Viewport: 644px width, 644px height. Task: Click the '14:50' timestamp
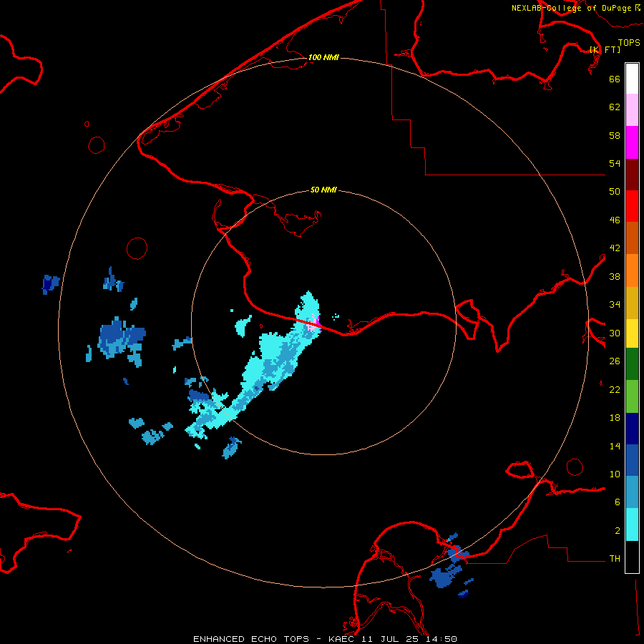(x=443, y=639)
